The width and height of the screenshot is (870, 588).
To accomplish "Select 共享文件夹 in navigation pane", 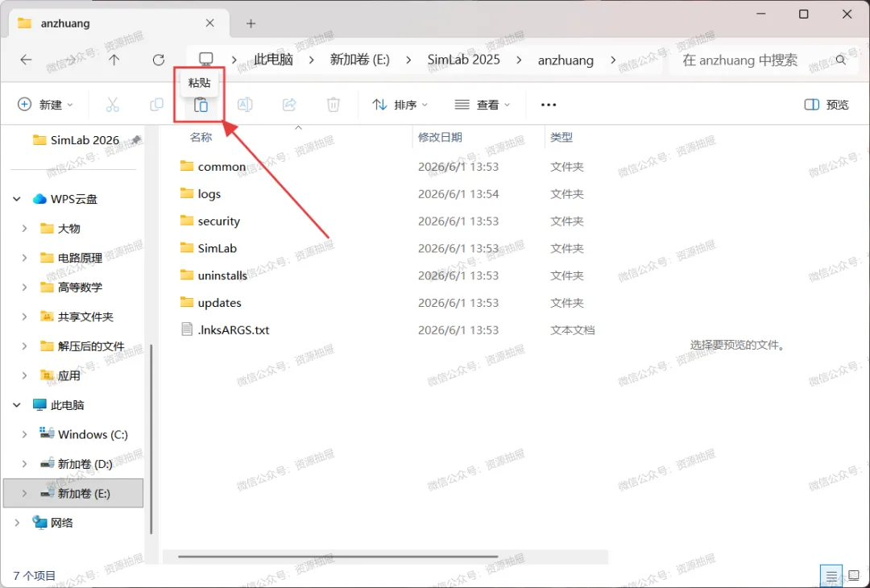I will pyautogui.click(x=85, y=317).
